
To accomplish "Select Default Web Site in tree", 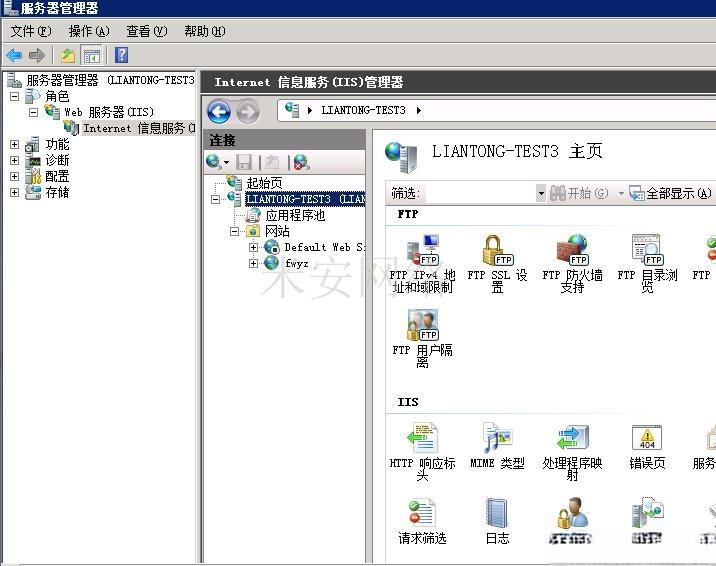I will point(324,247).
